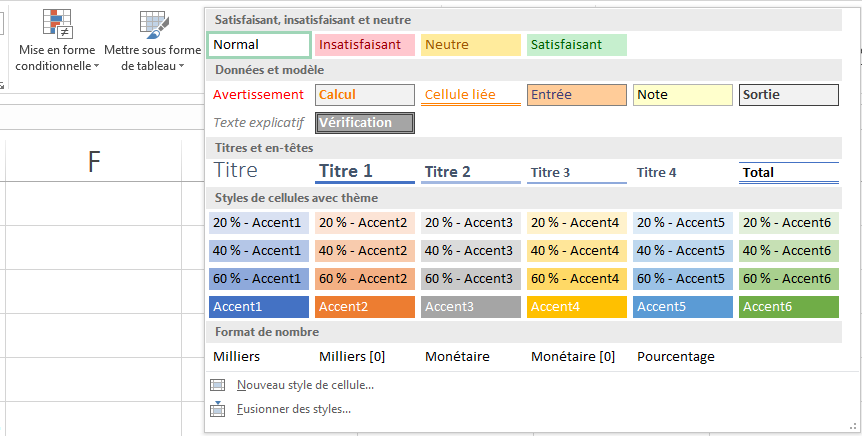Click the Mettre sous forme de tableau icon
Viewport: 862px width, 436px height.
point(152,22)
